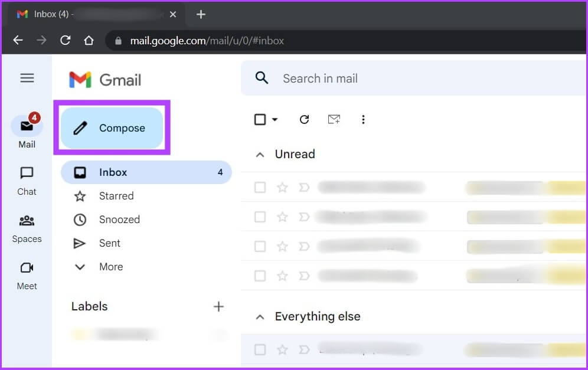Open the main menu hamburger icon
The height and width of the screenshot is (370, 588).
pos(27,78)
